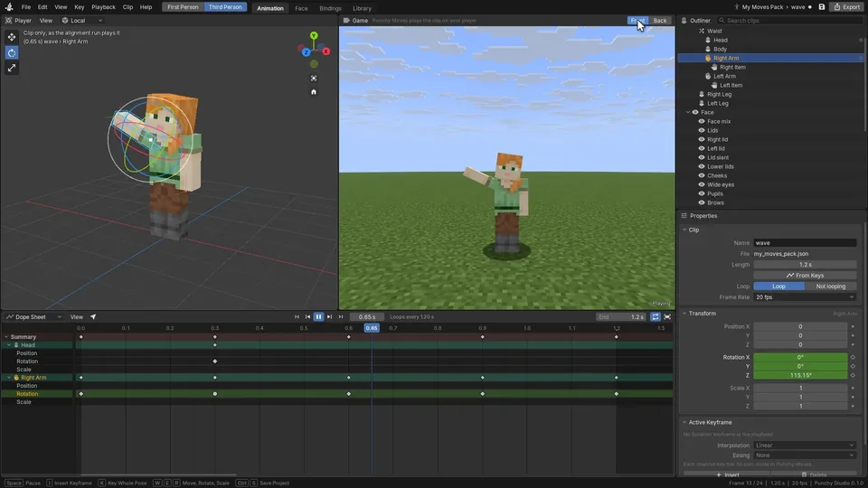
Task: Click the Export button
Action: tap(847, 7)
